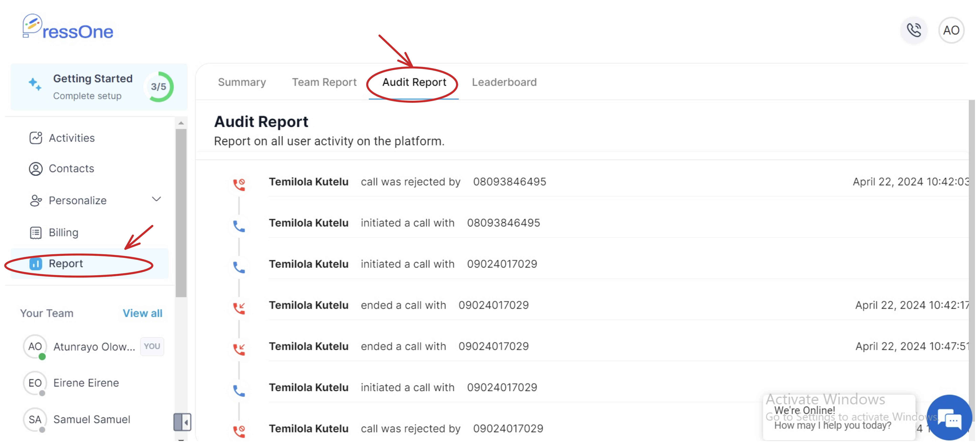The image size is (980, 446).
Task: Click the SA avatar for Samuel Samuel
Action: click(35, 420)
